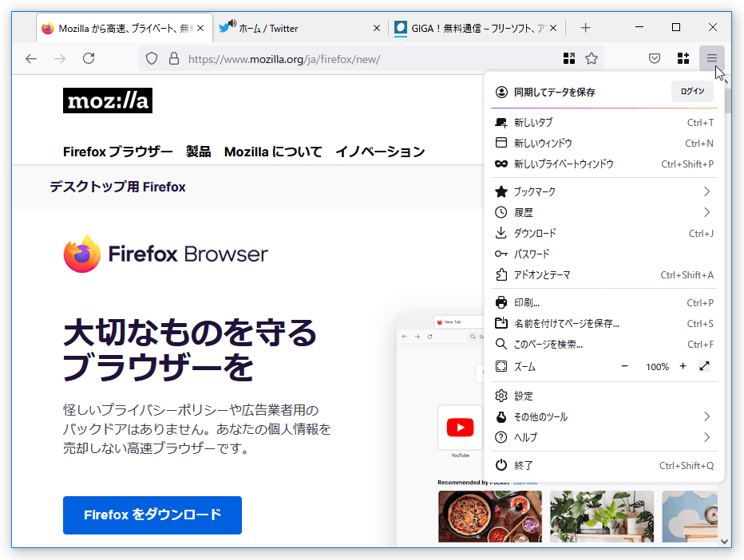Click the padlock site info icon
Screen dimensions: 744x560
[174, 59]
